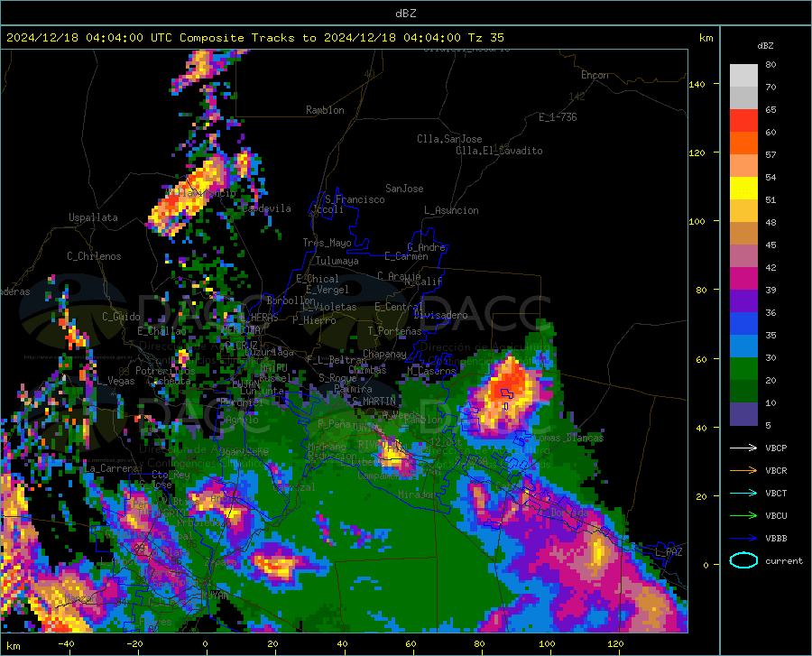The image size is (812, 656).
Task: Click the 'L_Asuncion' map label
Action: pos(451,210)
